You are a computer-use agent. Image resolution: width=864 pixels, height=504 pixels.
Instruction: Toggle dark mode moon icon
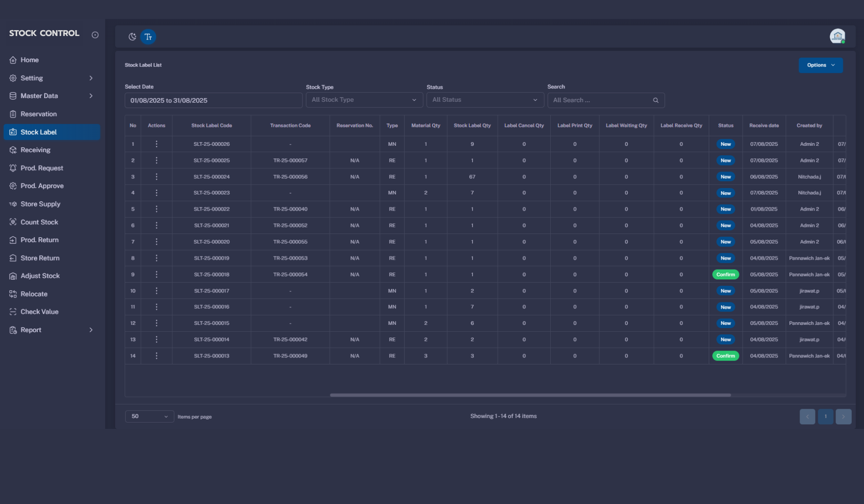click(x=132, y=37)
